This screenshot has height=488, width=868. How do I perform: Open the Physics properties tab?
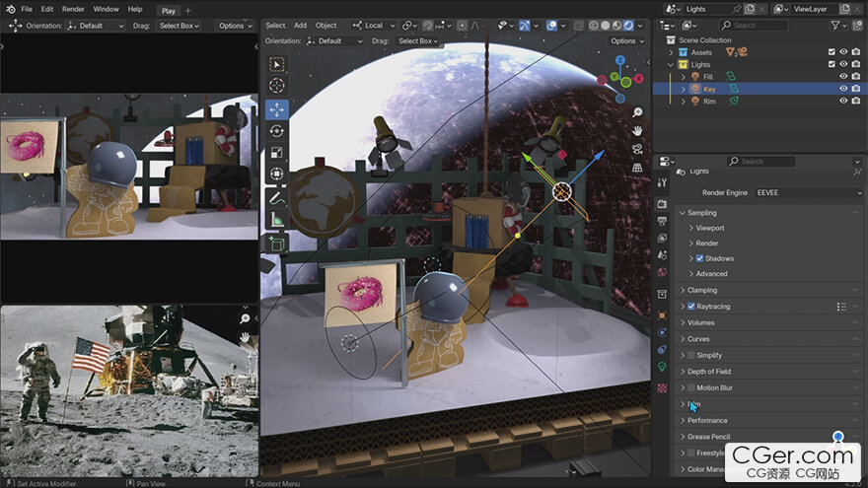[662, 332]
